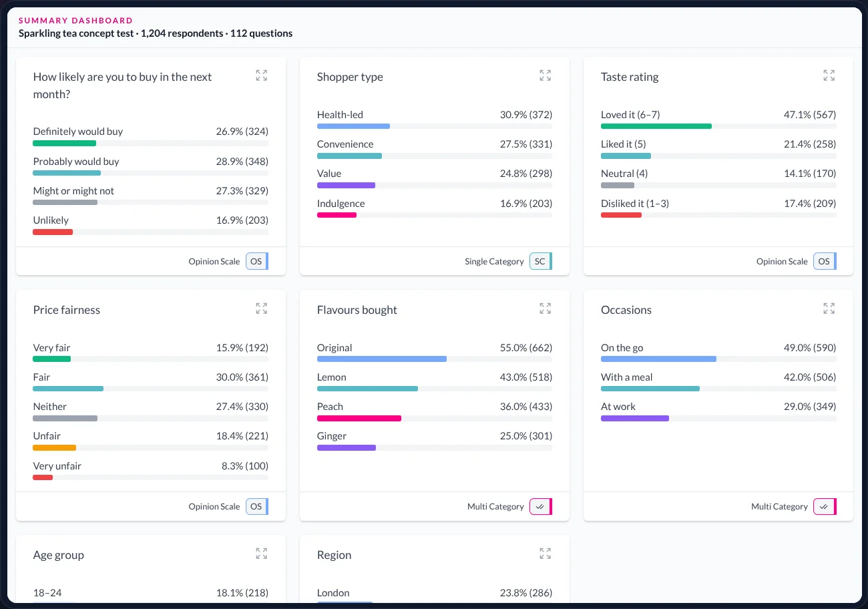The height and width of the screenshot is (609, 868).
Task: Click the OS badge on Taste rating card
Action: [825, 261]
